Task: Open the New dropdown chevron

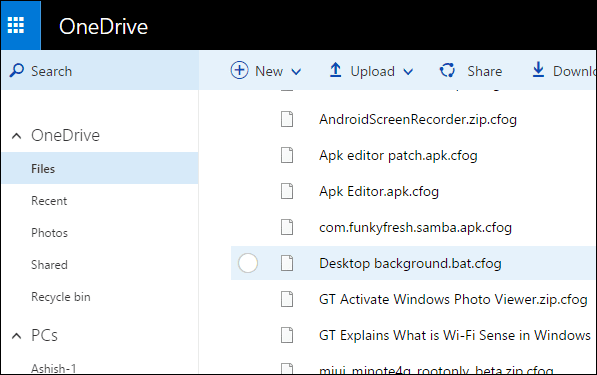Action: tap(296, 72)
